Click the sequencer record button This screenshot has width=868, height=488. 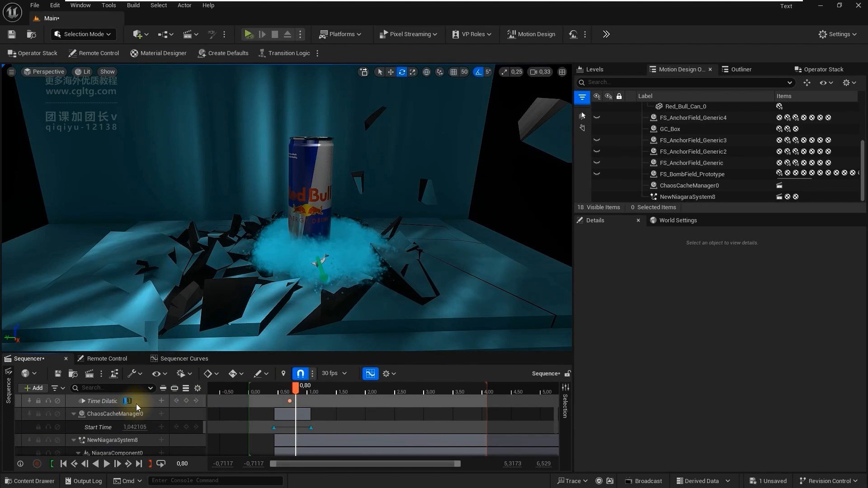coord(37,464)
